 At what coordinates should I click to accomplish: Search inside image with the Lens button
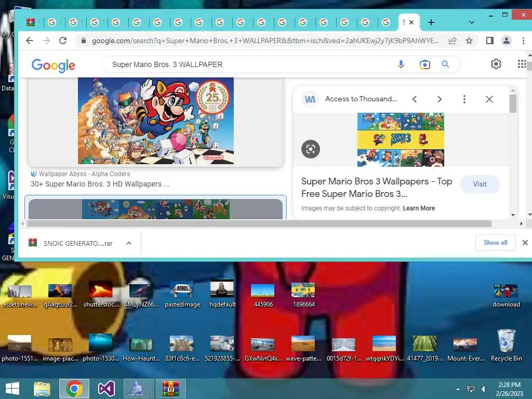[x=311, y=149]
